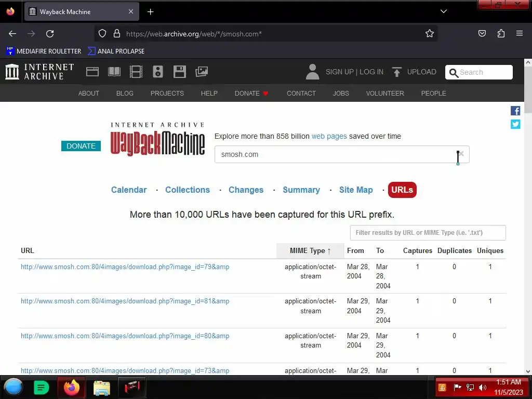Open the Internet Archive video film icon
The height and width of the screenshot is (399, 532).
pyautogui.click(x=136, y=72)
